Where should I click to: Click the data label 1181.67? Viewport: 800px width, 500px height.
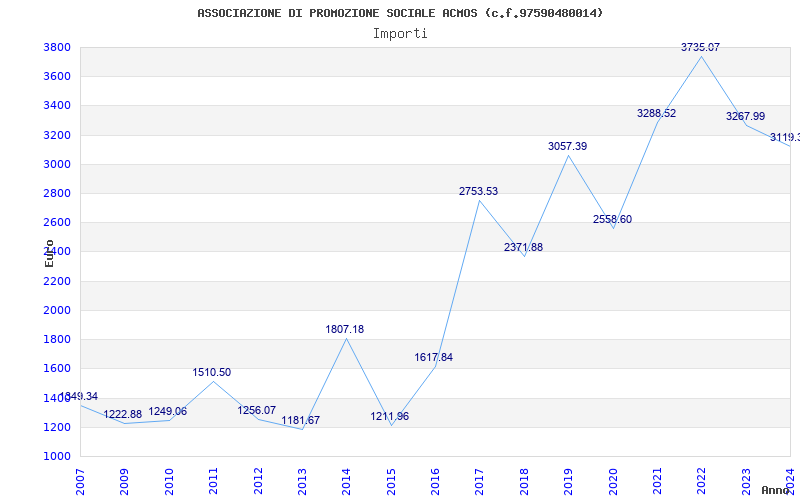(x=301, y=421)
